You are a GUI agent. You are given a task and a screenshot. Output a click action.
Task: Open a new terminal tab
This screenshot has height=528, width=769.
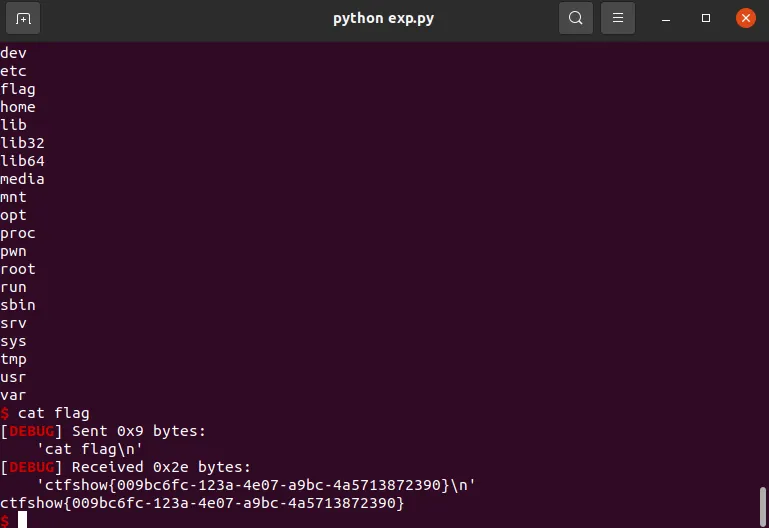[23, 19]
